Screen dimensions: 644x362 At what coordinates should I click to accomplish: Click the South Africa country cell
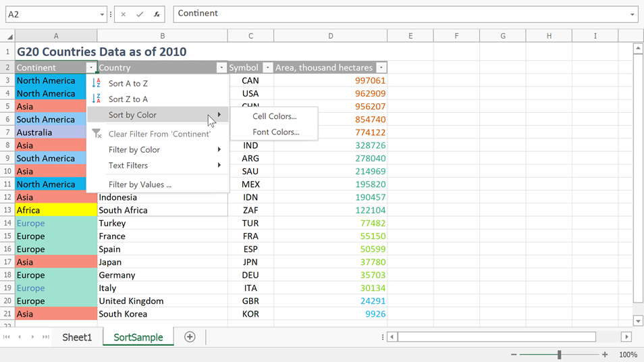coord(163,210)
